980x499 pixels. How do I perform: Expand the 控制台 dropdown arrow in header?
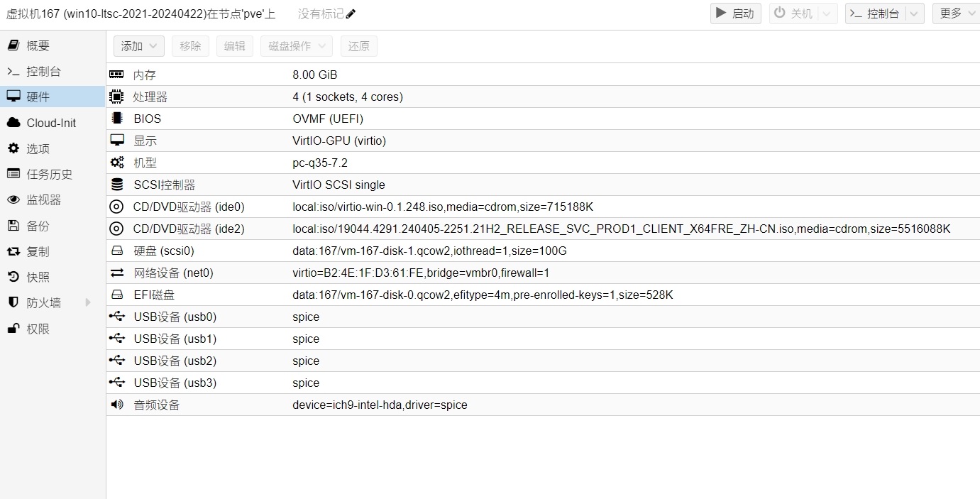915,13
